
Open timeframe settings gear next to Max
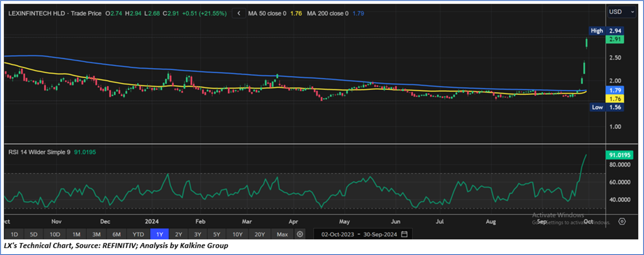(x=300, y=234)
